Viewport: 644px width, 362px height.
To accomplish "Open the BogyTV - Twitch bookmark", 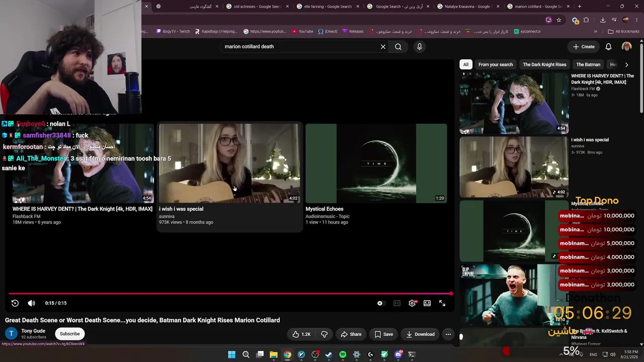I will coord(173,31).
